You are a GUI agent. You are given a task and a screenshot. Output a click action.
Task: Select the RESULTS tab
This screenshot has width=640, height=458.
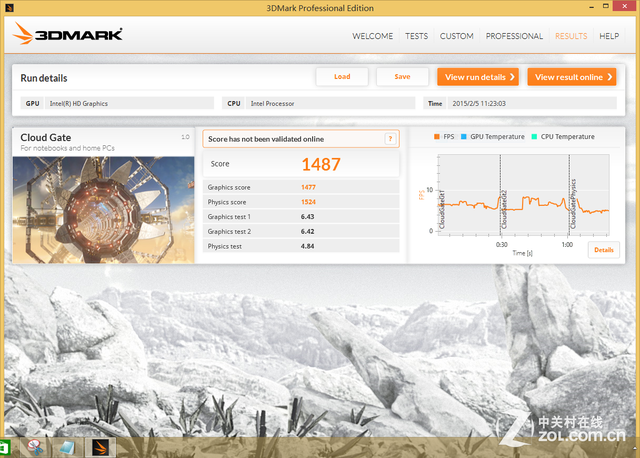571,36
